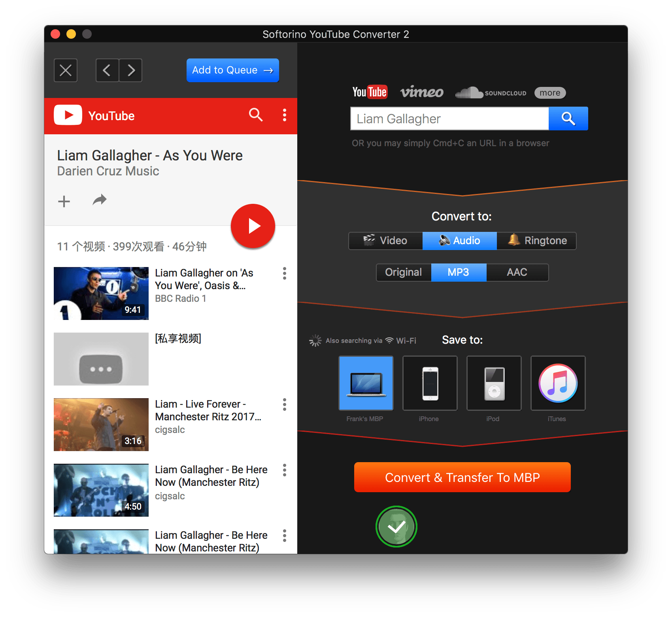Go back with the left arrow button
The image size is (672, 617).
[107, 70]
